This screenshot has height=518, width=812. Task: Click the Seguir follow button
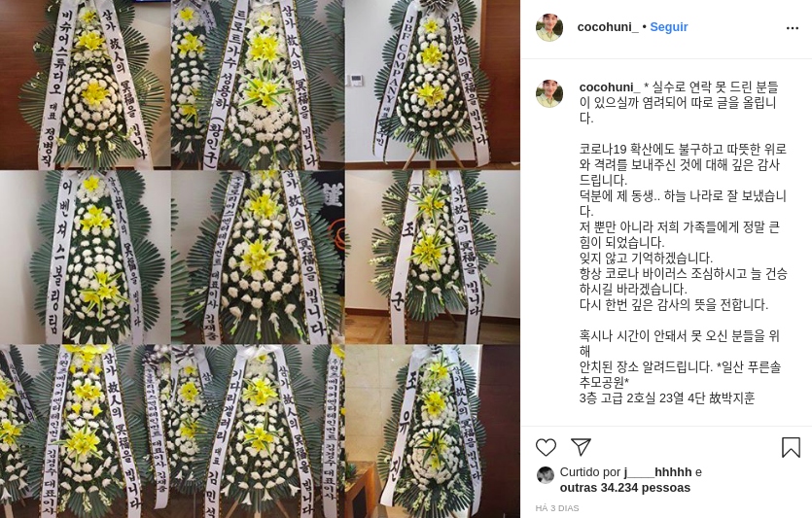(668, 27)
